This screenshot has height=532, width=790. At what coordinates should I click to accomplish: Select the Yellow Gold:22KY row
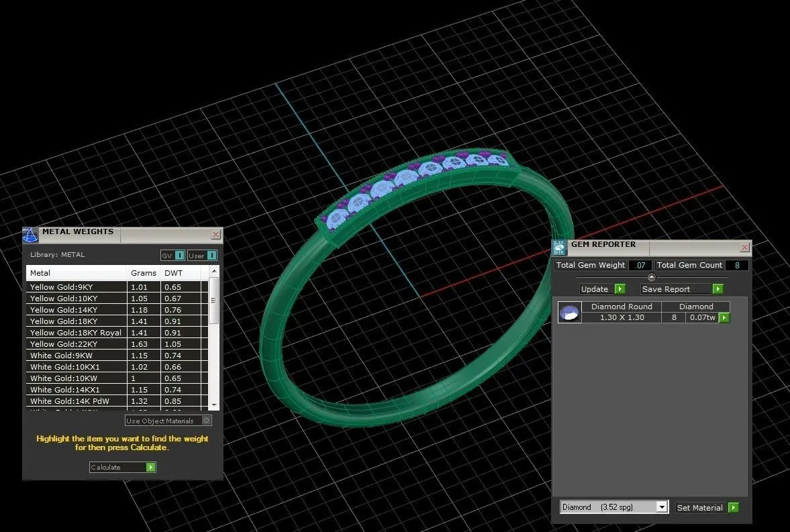click(x=117, y=344)
